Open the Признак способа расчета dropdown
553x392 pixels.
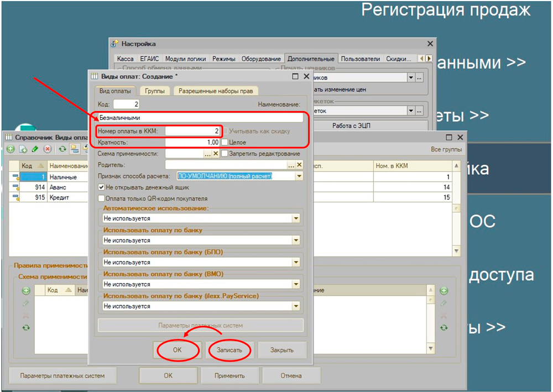coord(299,176)
